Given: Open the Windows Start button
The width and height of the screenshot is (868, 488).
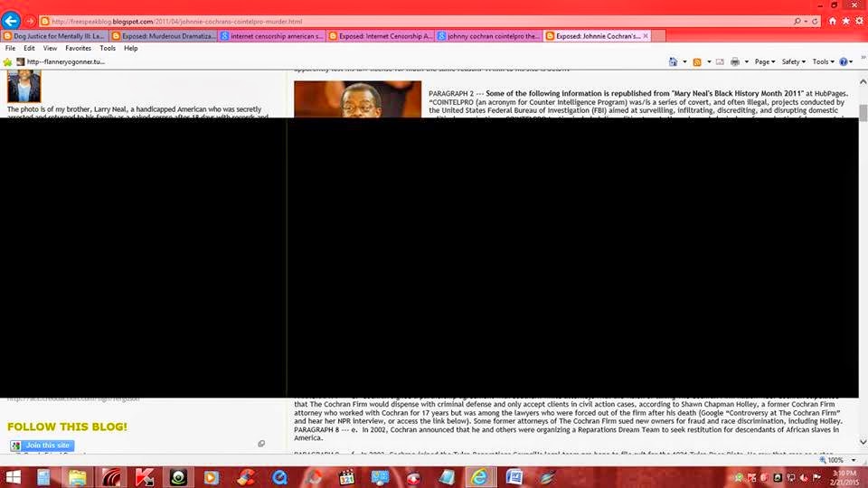Looking at the screenshot, I should [x=13, y=477].
